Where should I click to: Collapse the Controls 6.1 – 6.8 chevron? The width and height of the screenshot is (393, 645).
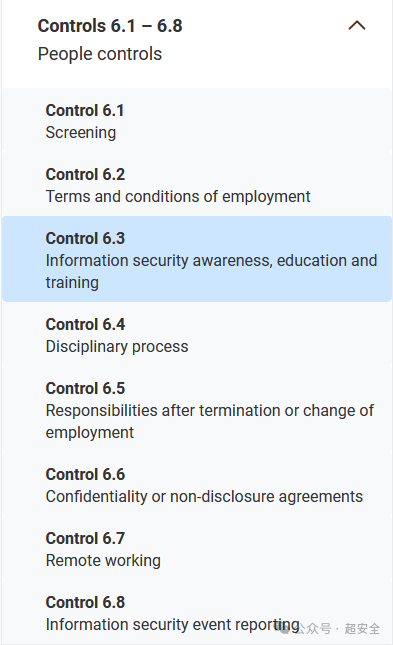pyautogui.click(x=357, y=26)
